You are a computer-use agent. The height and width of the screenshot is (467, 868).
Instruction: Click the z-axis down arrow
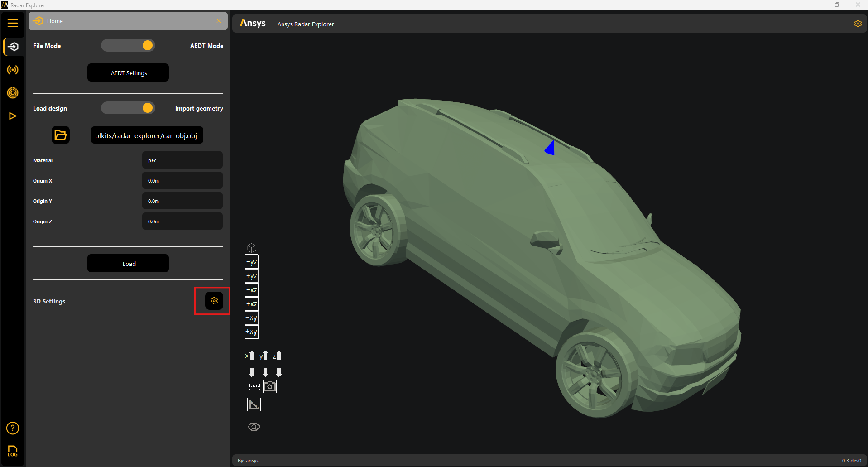point(279,372)
